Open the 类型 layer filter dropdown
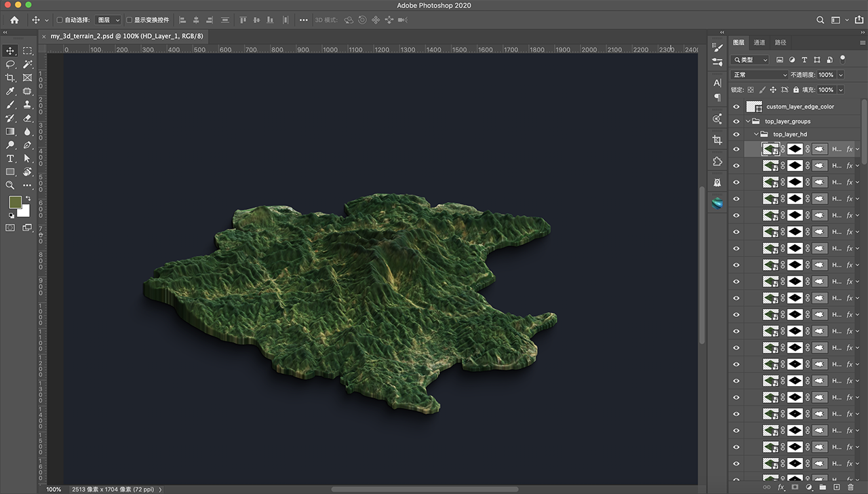This screenshot has width=868, height=494. 749,60
